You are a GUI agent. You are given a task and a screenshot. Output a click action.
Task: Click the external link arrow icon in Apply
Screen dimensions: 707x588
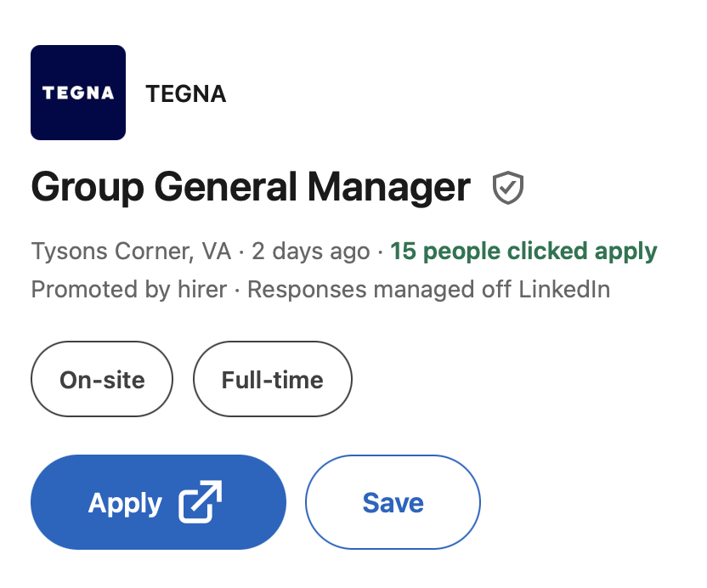[201, 502]
